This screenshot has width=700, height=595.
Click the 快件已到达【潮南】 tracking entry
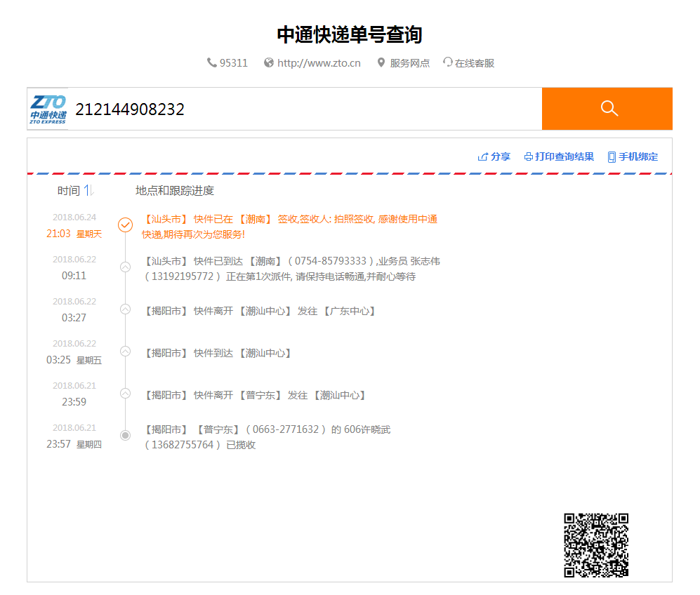click(293, 269)
